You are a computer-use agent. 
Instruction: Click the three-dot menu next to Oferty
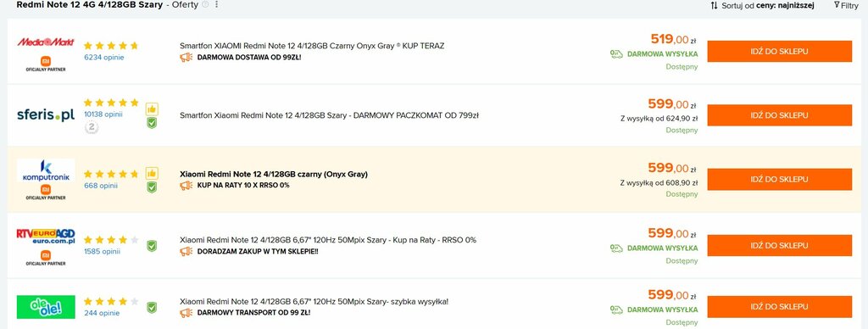(216, 4)
